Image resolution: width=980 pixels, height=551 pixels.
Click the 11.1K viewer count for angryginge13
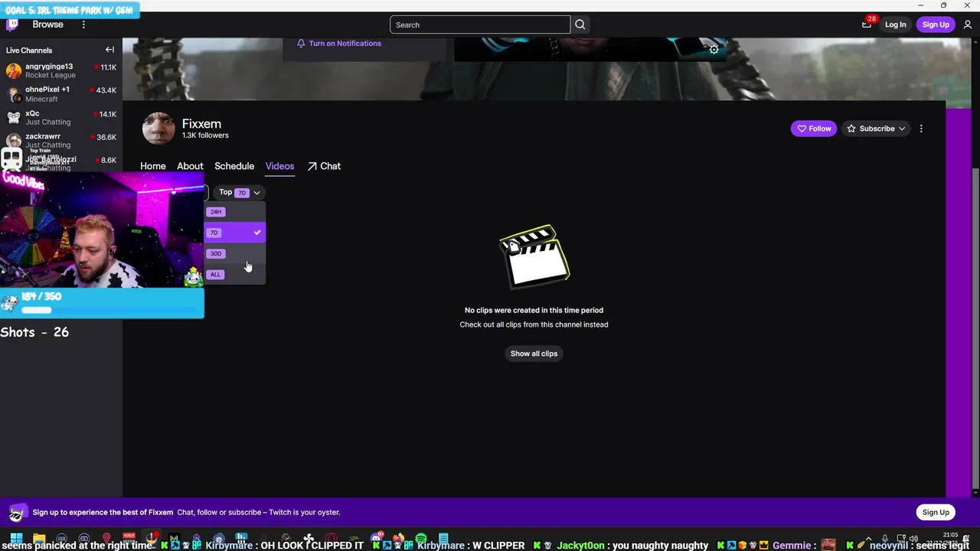[108, 67]
